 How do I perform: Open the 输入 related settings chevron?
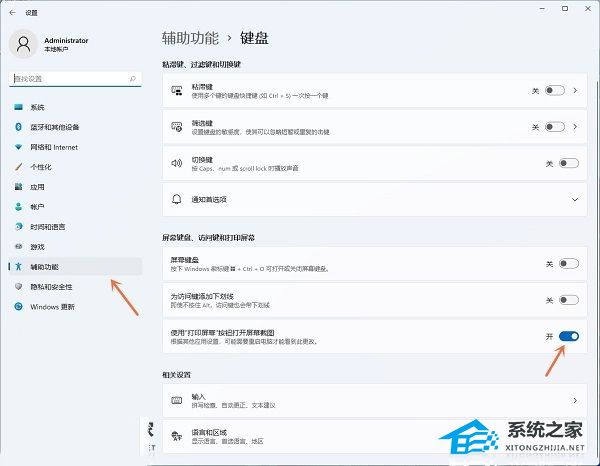point(575,400)
